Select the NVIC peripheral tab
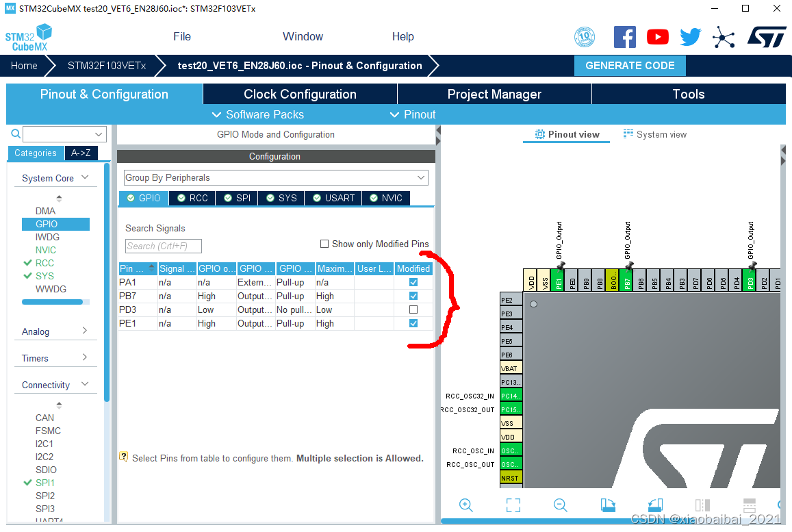Image resolution: width=792 pixels, height=532 pixels. click(386, 198)
